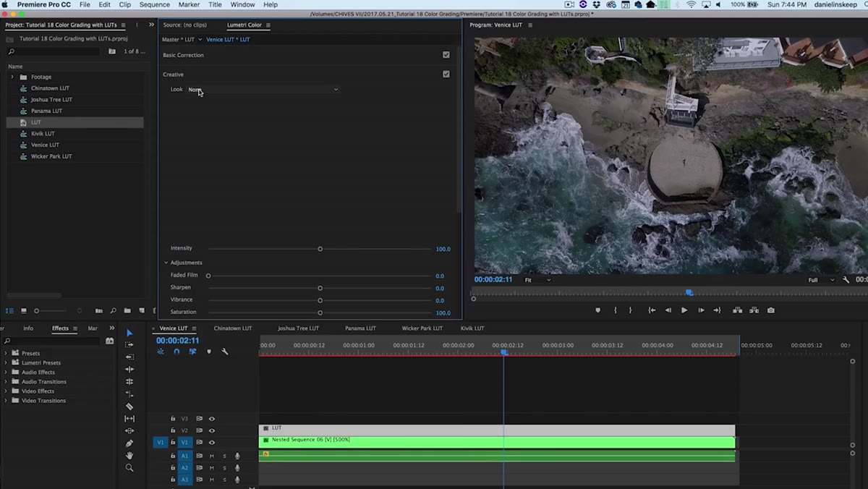Click the Faded Film slider handle

[x=208, y=276]
